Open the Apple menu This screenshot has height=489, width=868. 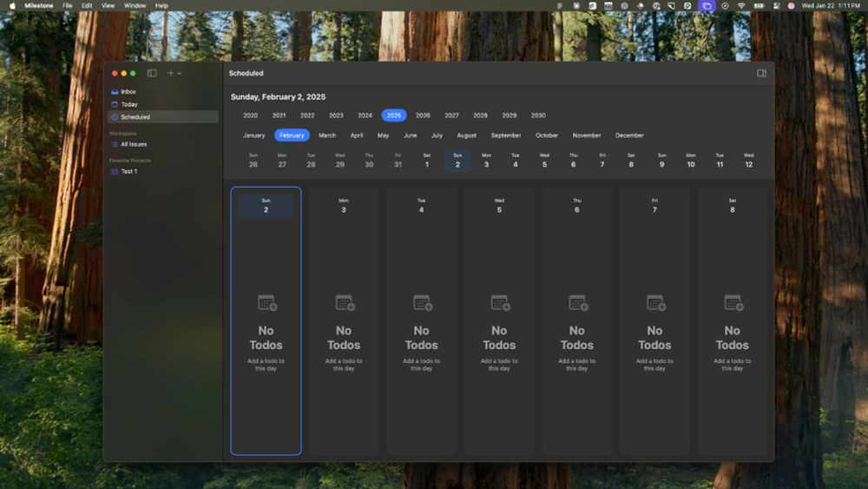12,5
